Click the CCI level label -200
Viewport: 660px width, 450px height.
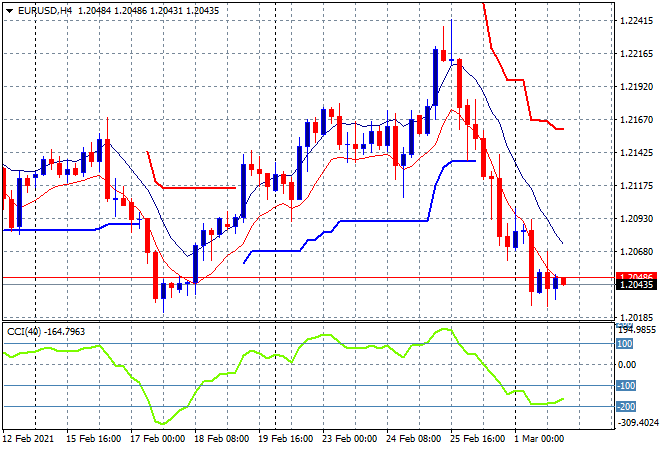pos(626,406)
